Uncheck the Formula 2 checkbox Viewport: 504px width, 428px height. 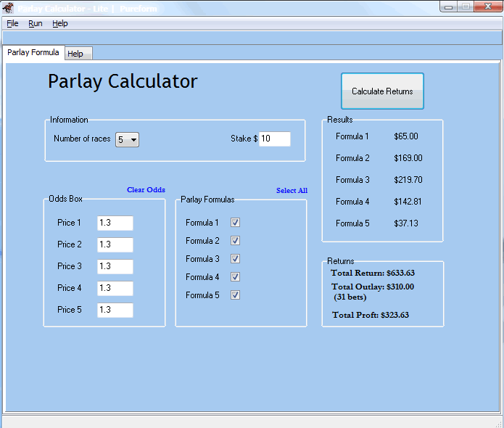point(235,241)
